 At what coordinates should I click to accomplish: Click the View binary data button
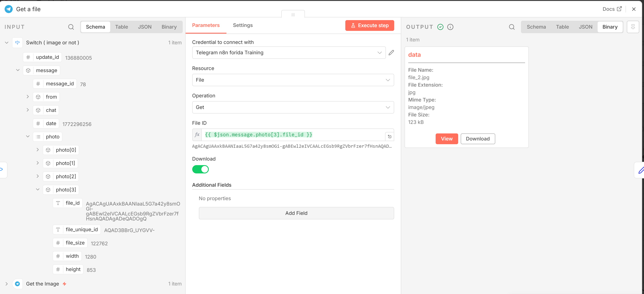click(447, 139)
